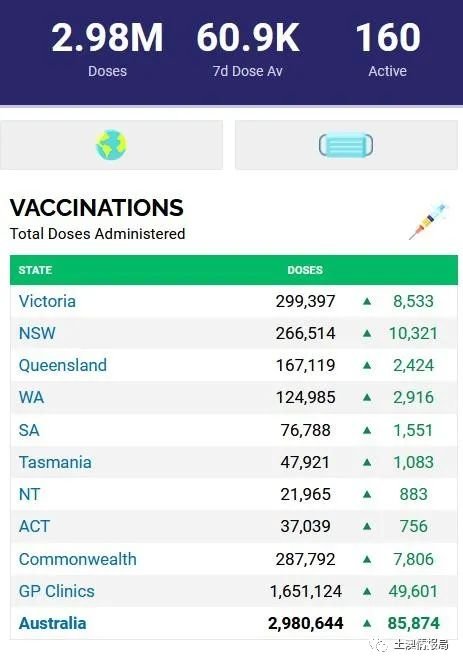The image size is (463, 665).
Task: Select the Commonwealth link
Action: tap(78, 559)
